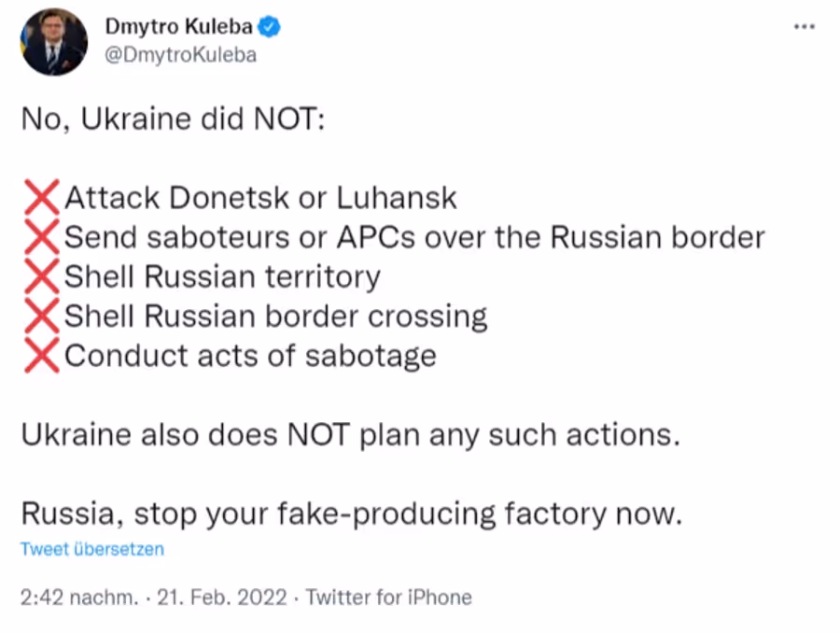Click 'Russia, stop your fake-producing factory' line
The height and width of the screenshot is (633, 840).
coord(352,513)
